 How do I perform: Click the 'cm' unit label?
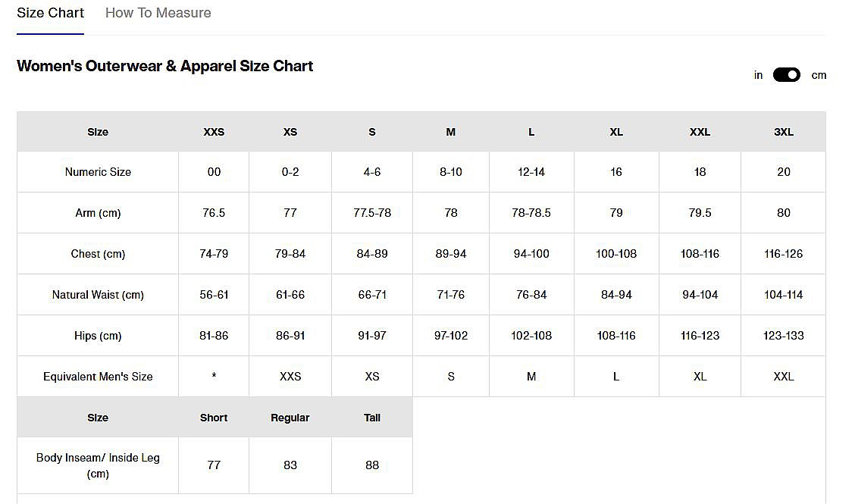[x=819, y=75]
